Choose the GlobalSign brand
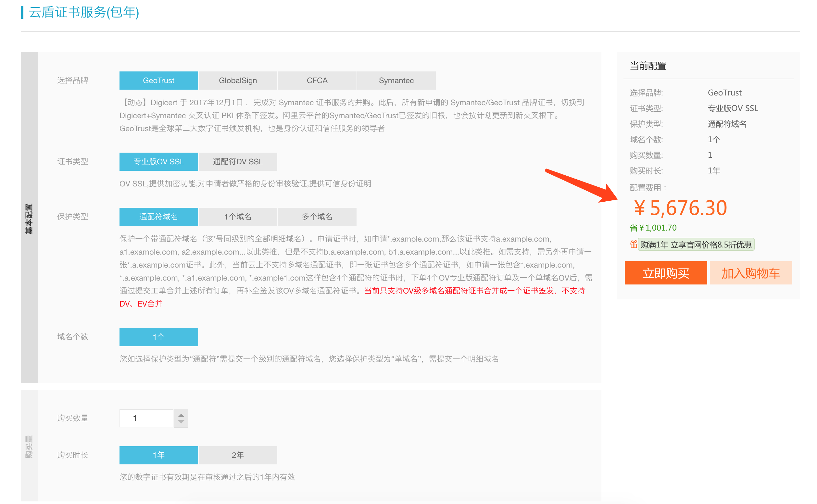Screen dimensions: 817x504 (x=238, y=80)
